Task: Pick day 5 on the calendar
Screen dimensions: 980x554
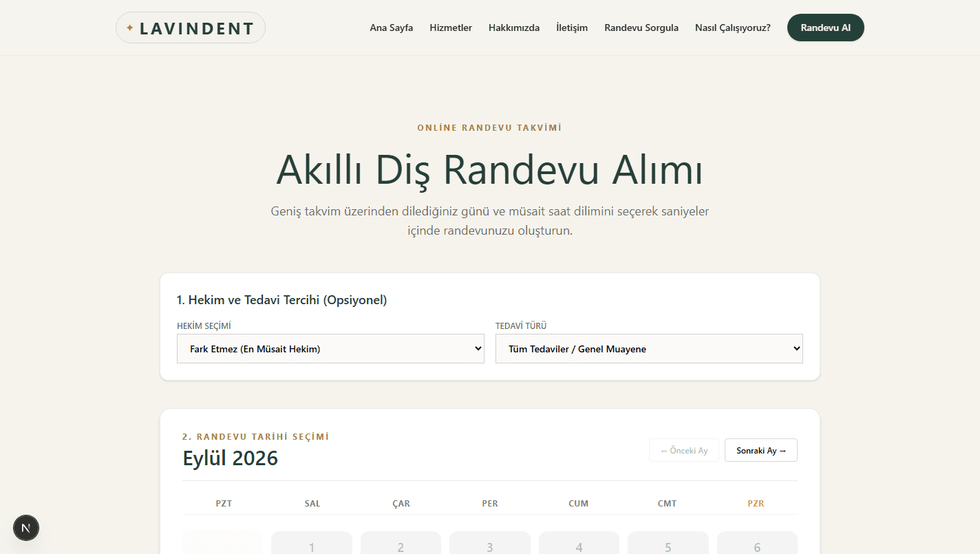Action: pyautogui.click(x=668, y=543)
